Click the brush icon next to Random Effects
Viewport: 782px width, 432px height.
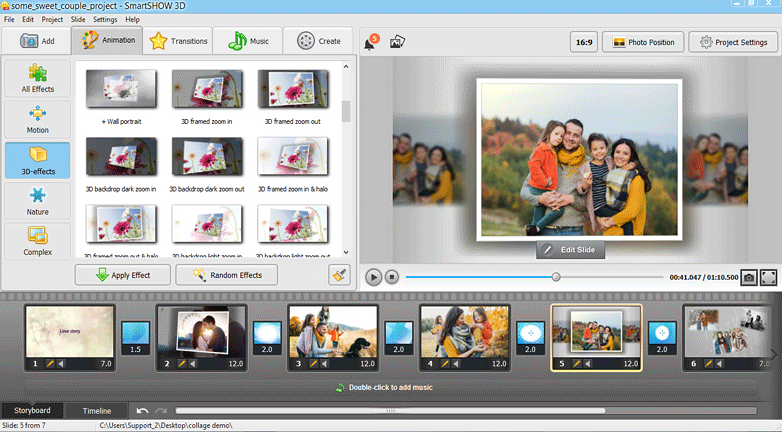(x=339, y=275)
